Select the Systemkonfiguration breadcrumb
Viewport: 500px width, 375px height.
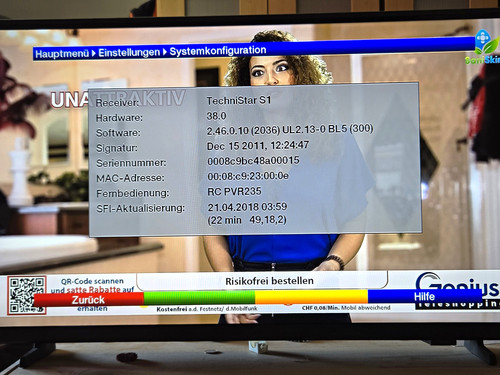tap(218, 51)
